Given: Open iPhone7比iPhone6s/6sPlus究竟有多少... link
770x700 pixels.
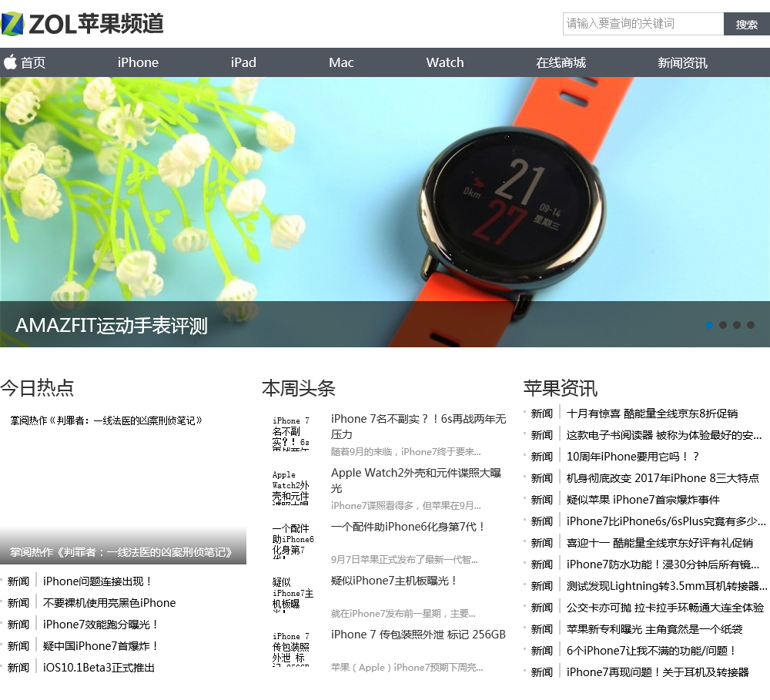Looking at the screenshot, I should point(666,521).
